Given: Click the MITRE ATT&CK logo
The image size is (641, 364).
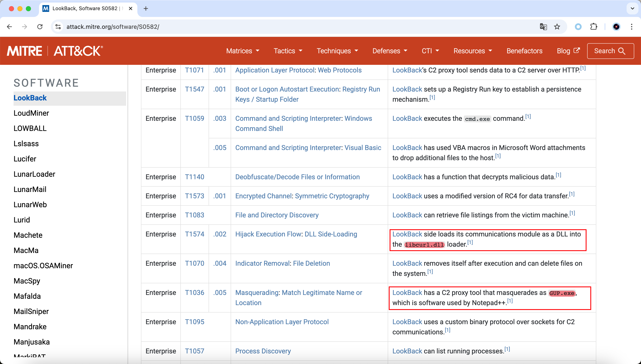Looking at the screenshot, I should coord(55,51).
